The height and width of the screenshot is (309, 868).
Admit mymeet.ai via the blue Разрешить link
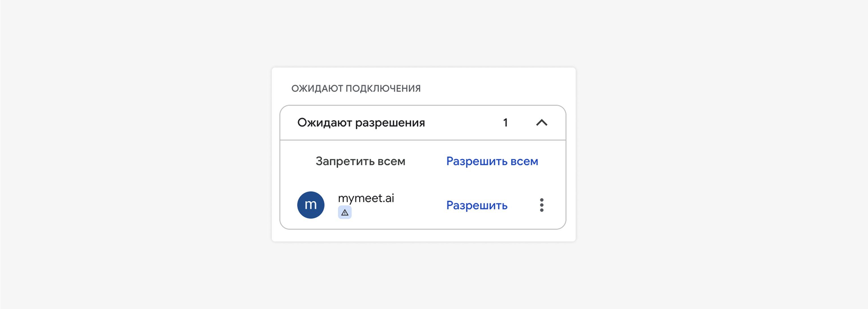point(477,205)
